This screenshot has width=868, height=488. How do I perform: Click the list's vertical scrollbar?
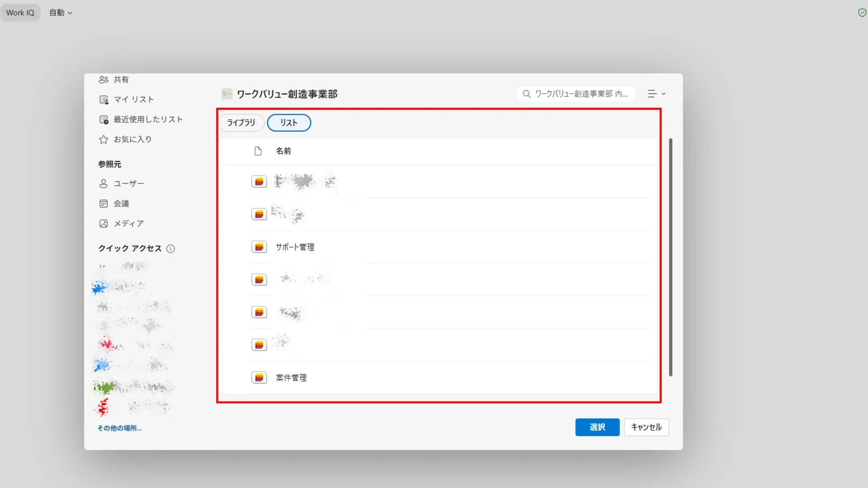670,257
